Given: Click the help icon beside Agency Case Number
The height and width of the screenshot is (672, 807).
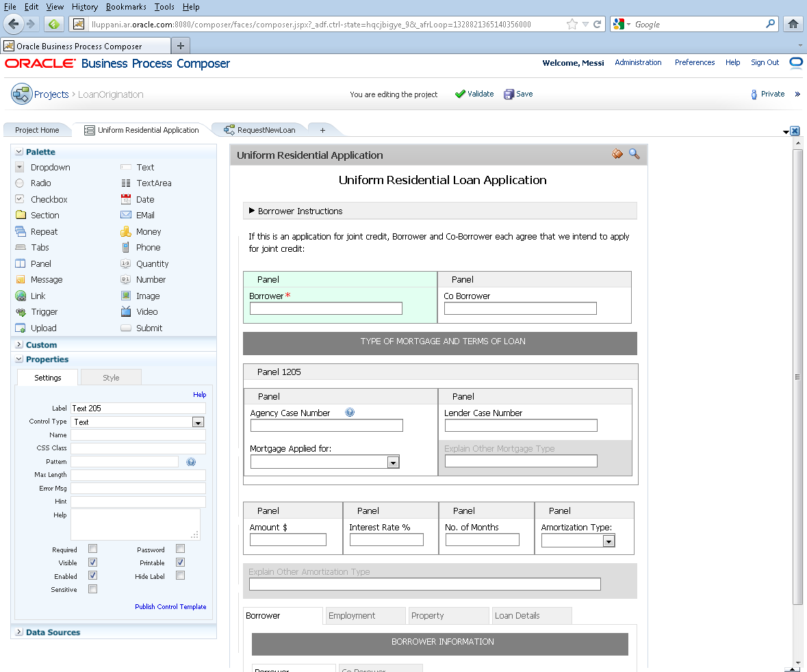Looking at the screenshot, I should click(350, 413).
